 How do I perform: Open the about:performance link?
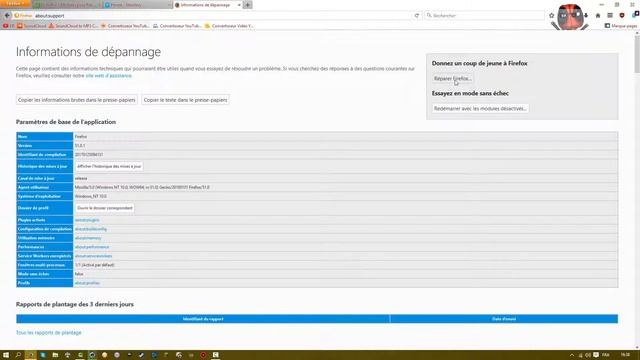(x=92, y=247)
